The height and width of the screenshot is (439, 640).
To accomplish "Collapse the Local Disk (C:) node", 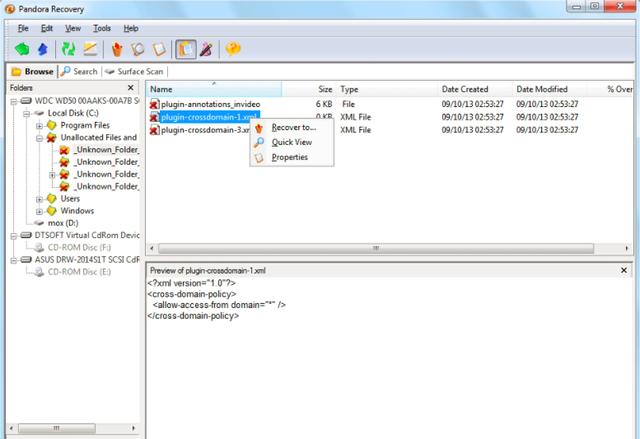I will [25, 114].
